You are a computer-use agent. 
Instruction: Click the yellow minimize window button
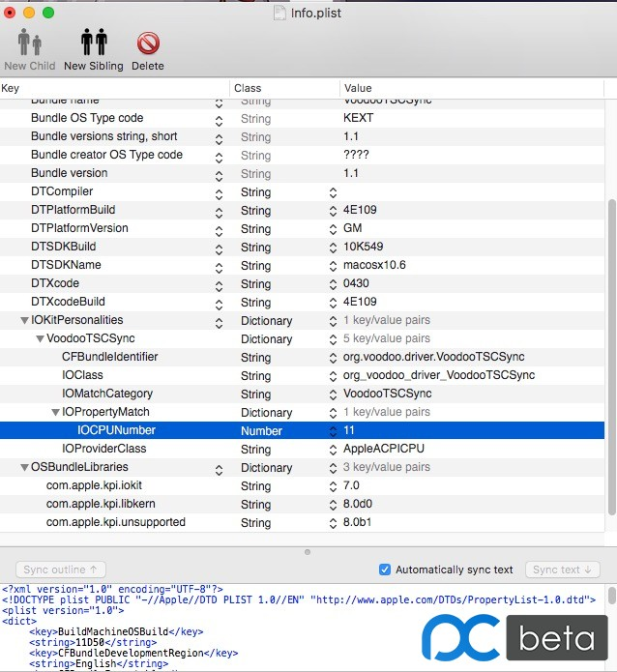tap(29, 13)
